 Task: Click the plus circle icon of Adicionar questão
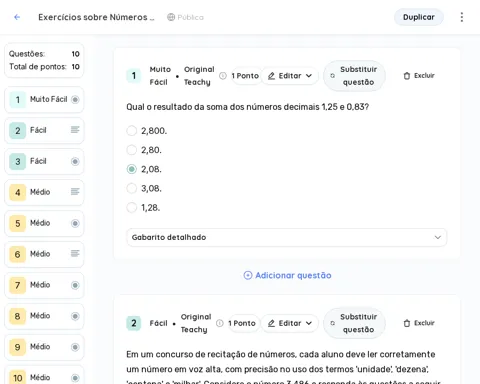coord(248,275)
